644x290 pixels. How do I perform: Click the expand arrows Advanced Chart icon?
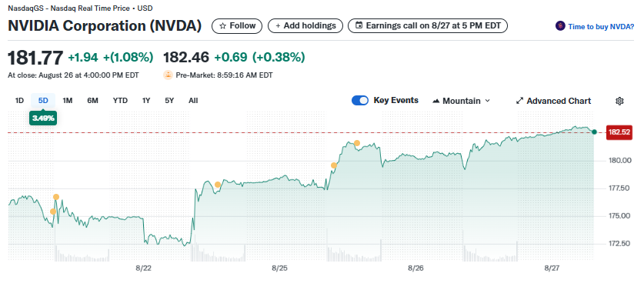point(519,101)
